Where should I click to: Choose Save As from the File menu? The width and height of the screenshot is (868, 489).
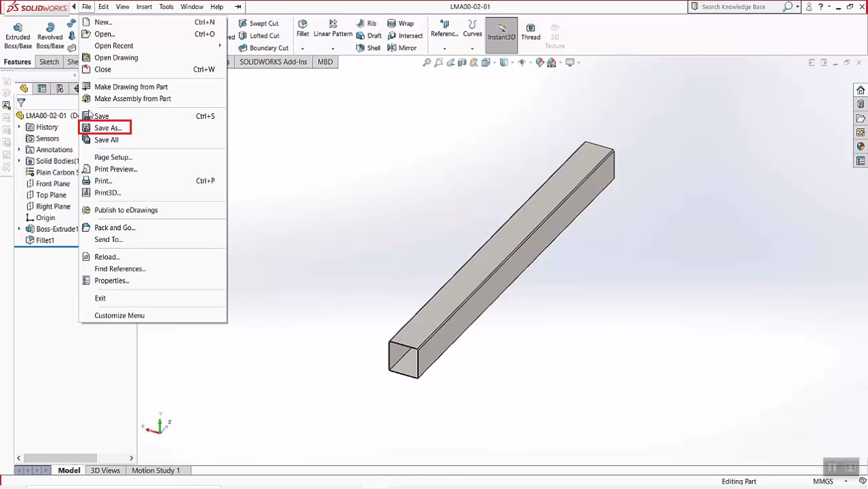(x=109, y=128)
